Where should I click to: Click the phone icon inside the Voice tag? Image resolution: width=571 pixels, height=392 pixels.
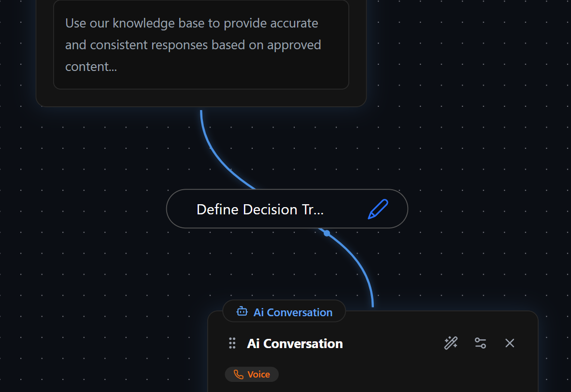(238, 374)
